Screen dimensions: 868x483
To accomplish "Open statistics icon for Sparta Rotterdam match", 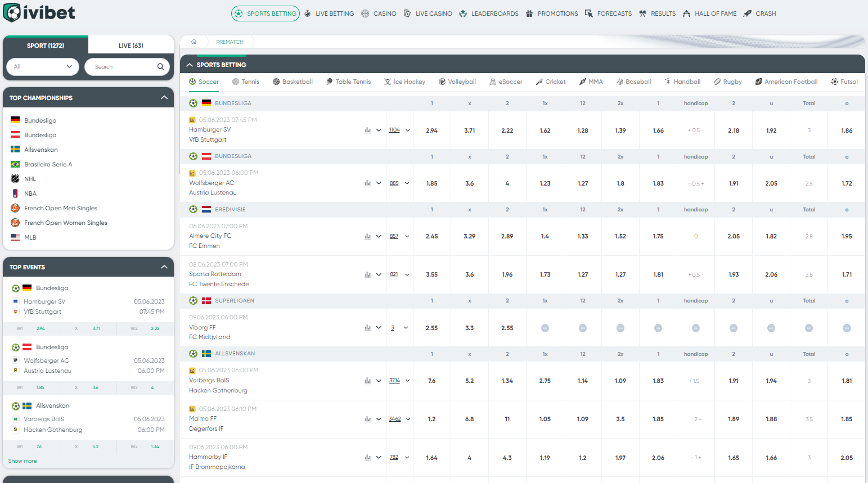I will coord(367,275).
